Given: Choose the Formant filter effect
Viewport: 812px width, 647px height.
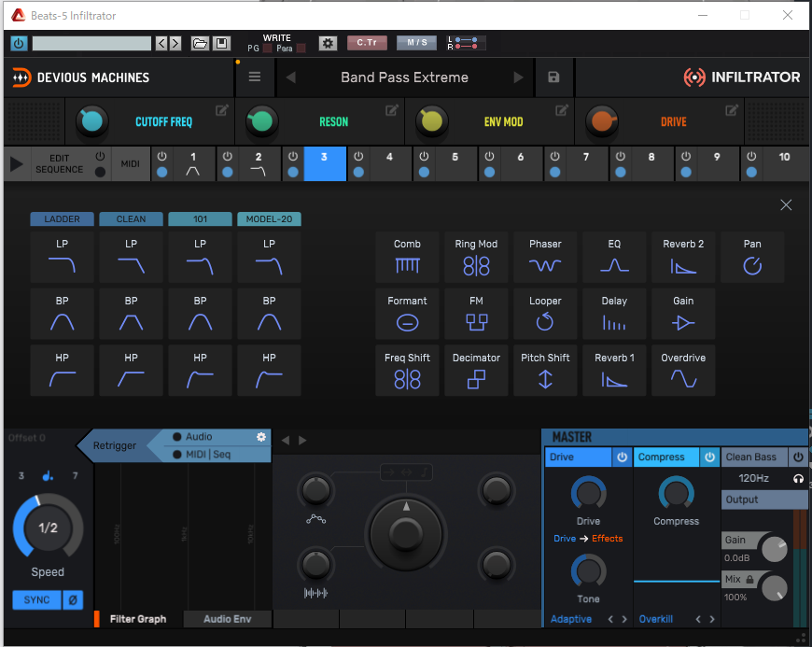Looking at the screenshot, I should 407,314.
